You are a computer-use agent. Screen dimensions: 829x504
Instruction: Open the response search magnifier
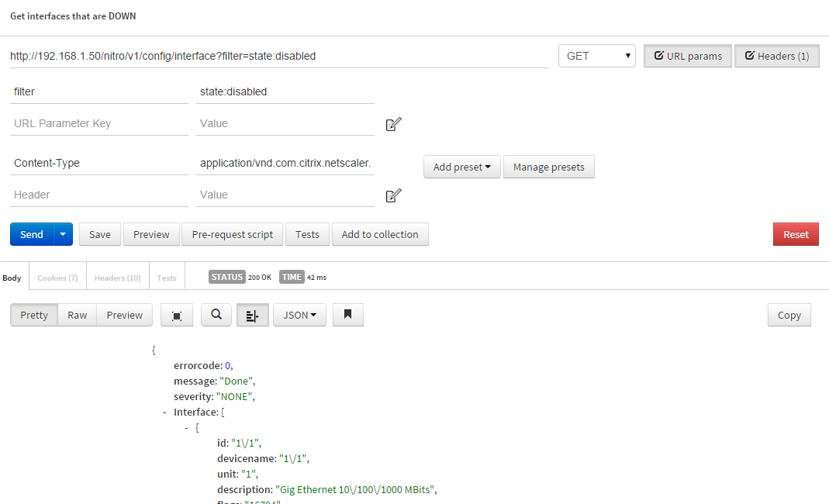pyautogui.click(x=216, y=315)
